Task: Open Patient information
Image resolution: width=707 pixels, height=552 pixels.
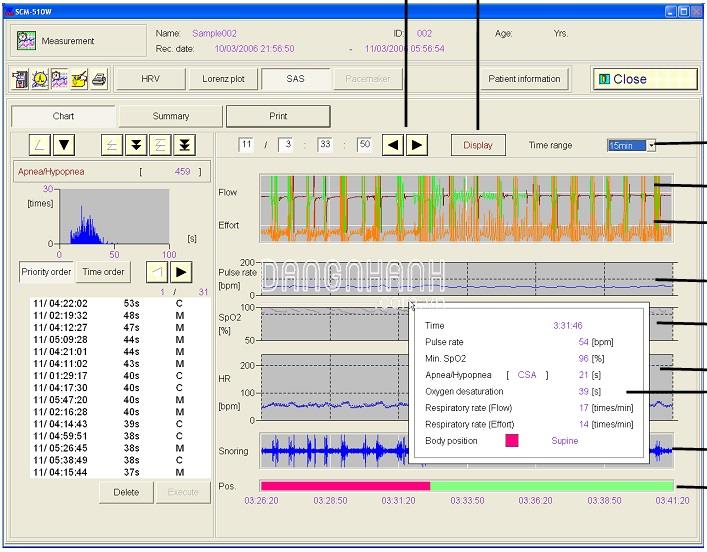Action: tap(524, 79)
